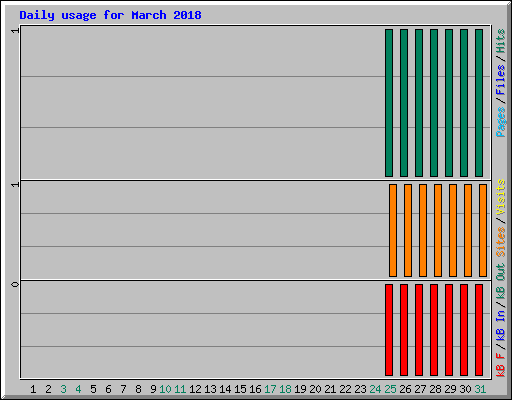The height and width of the screenshot is (400, 512).
Task: Click the orange Sites bar for day 26
Action: 408,230
